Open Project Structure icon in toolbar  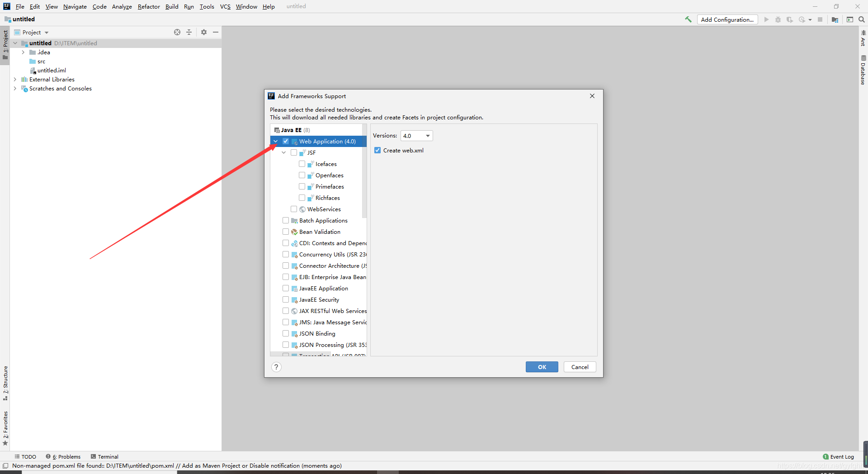click(835, 19)
